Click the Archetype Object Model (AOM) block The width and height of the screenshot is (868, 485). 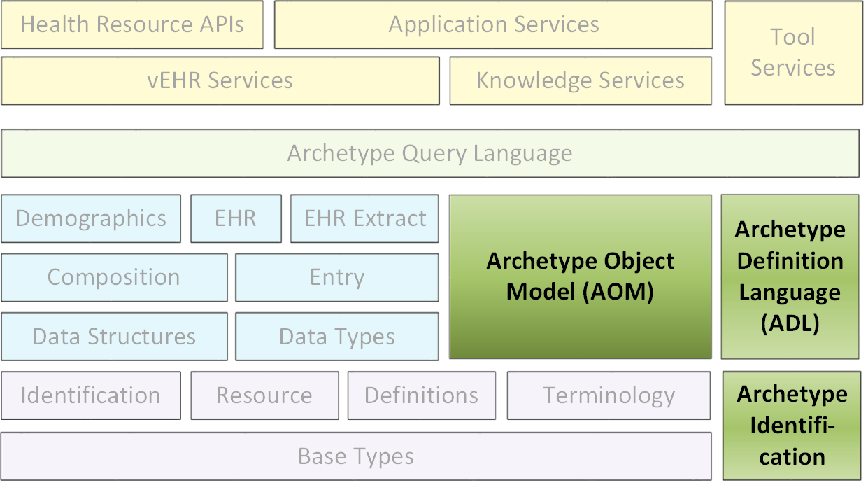580,276
